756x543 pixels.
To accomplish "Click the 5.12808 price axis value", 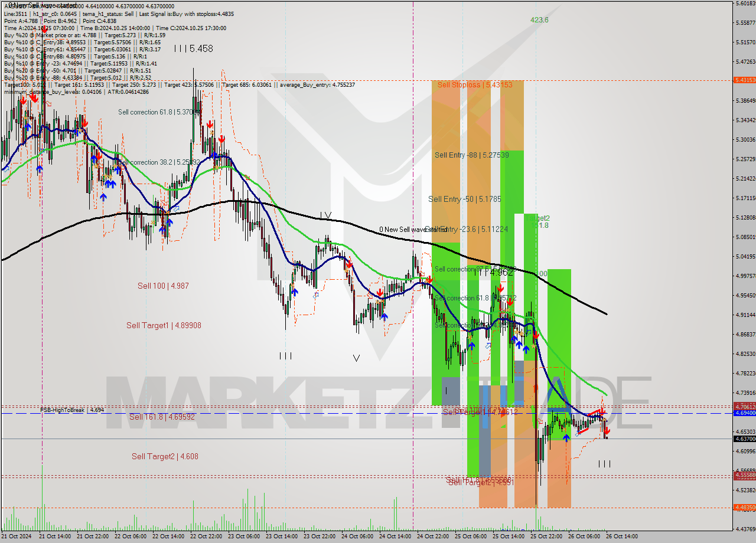I will pyautogui.click(x=745, y=218).
